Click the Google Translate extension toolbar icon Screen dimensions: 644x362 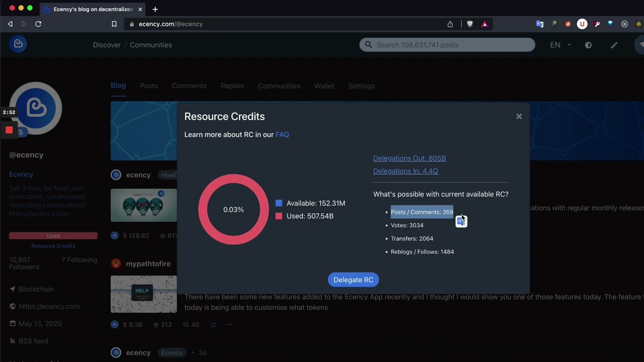pyautogui.click(x=539, y=24)
